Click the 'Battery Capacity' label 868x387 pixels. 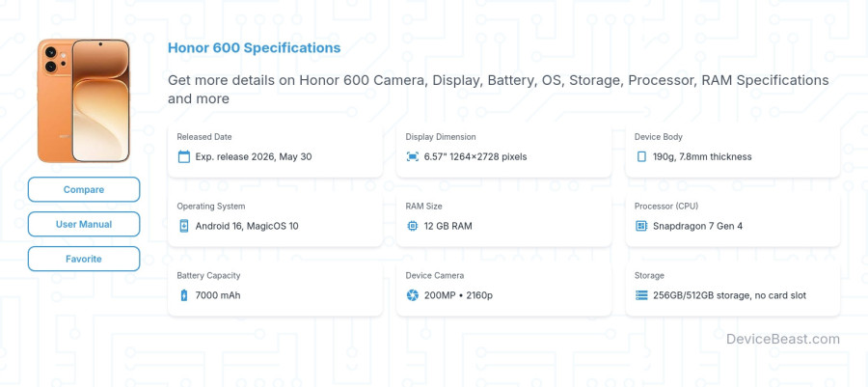[x=208, y=275]
